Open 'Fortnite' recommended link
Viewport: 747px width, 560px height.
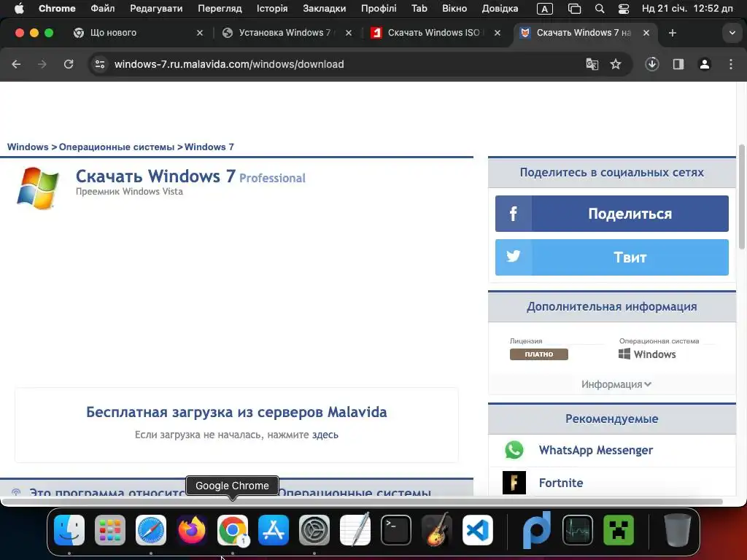[561, 483]
